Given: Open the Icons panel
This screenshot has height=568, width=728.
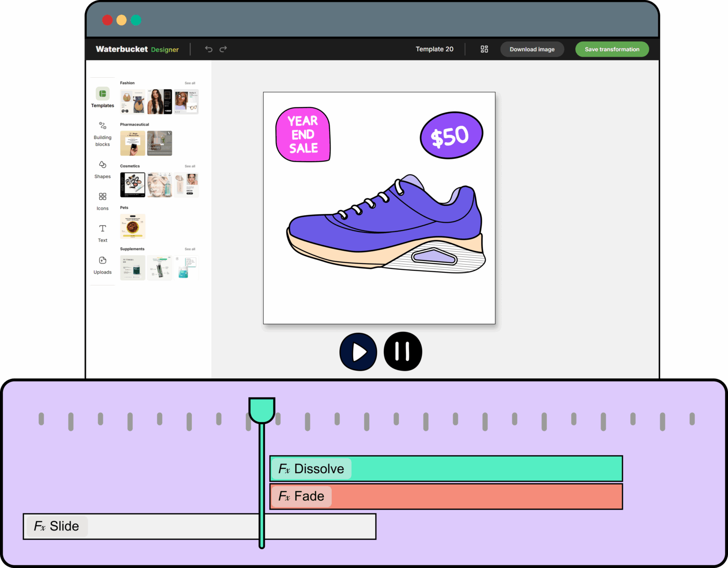Looking at the screenshot, I should tap(102, 202).
